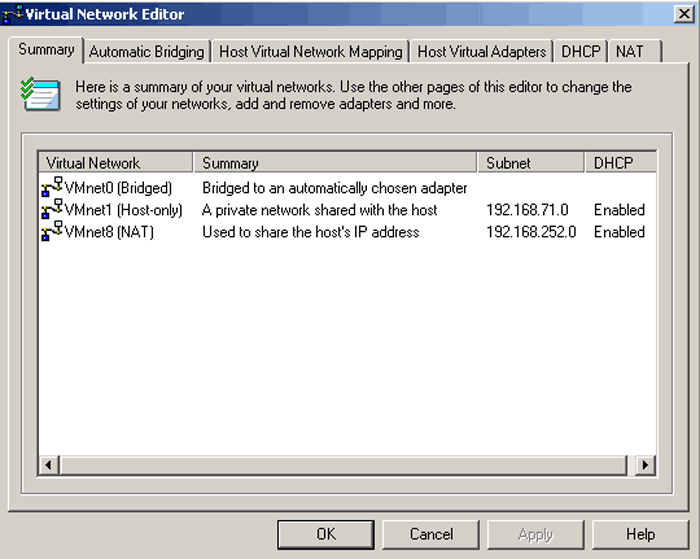Open the NAT tab
The width and height of the screenshot is (700, 559).
click(635, 52)
